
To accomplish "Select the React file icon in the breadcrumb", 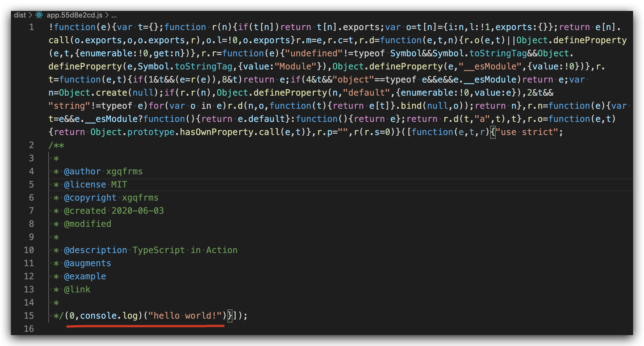I will [39, 15].
